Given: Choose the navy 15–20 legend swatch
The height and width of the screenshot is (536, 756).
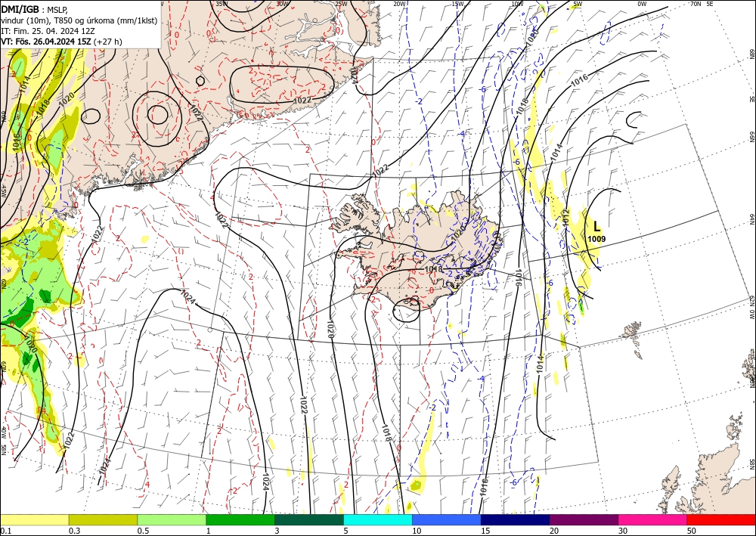Looking at the screenshot, I should pyautogui.click(x=516, y=519).
